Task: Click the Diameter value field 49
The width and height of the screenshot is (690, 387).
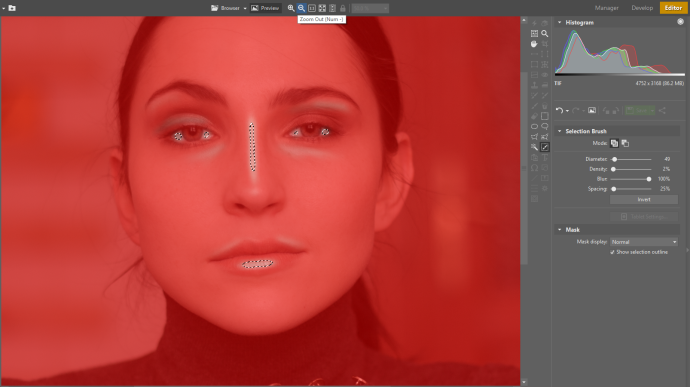Action: [666, 159]
